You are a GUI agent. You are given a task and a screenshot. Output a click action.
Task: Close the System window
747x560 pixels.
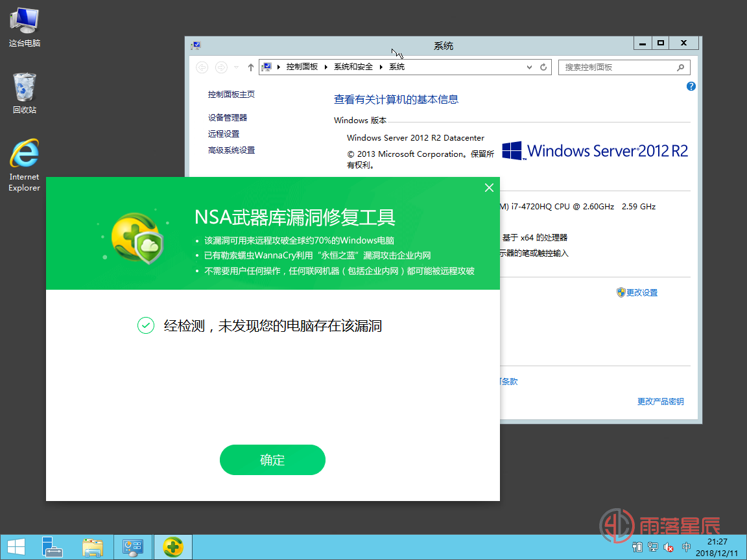[x=683, y=43]
